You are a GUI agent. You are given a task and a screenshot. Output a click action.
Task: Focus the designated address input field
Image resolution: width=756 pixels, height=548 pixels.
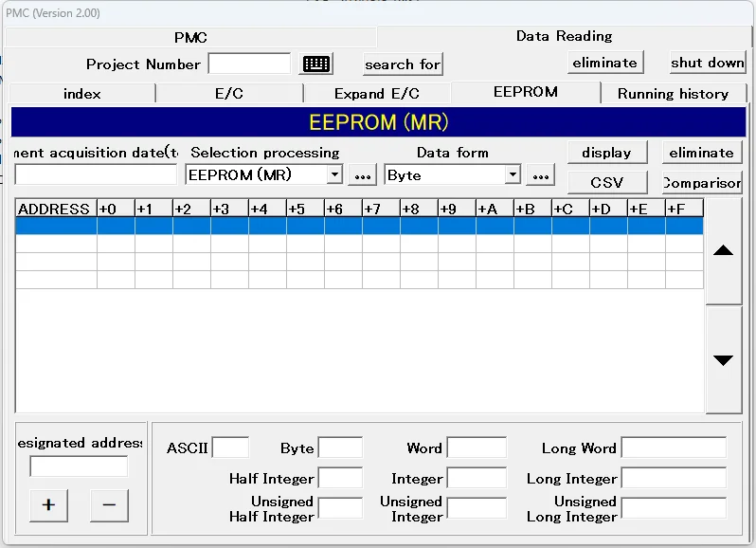point(79,466)
